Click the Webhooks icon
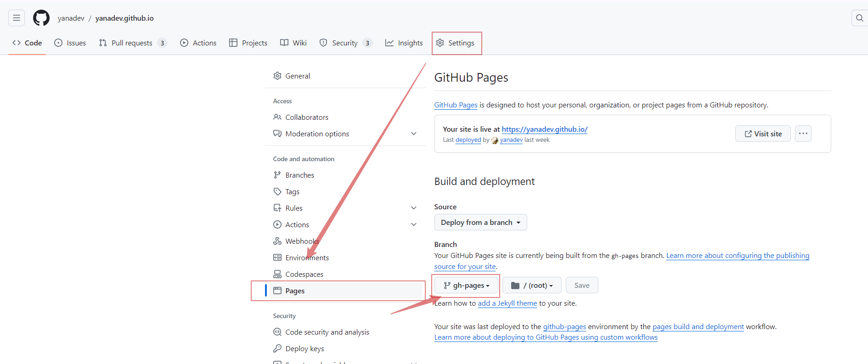The height and width of the screenshot is (364, 868). tap(277, 241)
